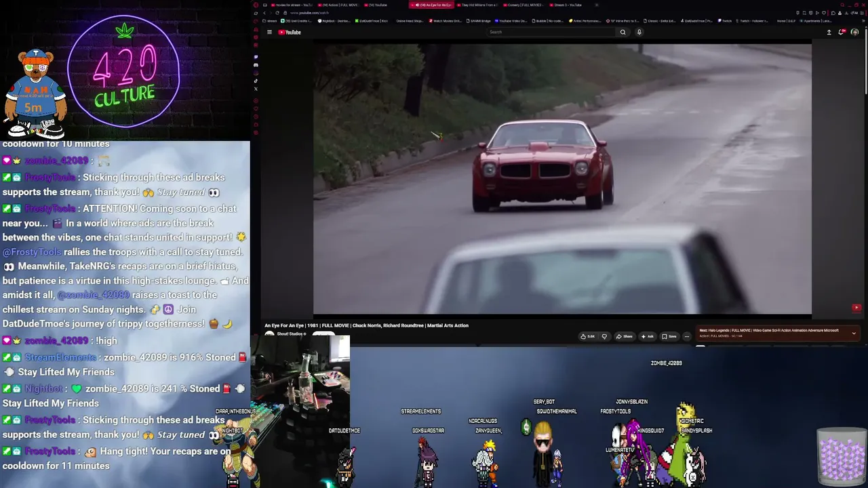Click the video player showing the red car
This screenshot has height=488, width=868.
click(x=562, y=179)
